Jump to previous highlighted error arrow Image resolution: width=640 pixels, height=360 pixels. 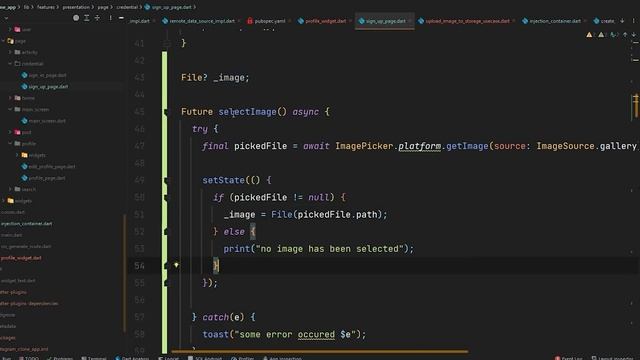(625, 35)
